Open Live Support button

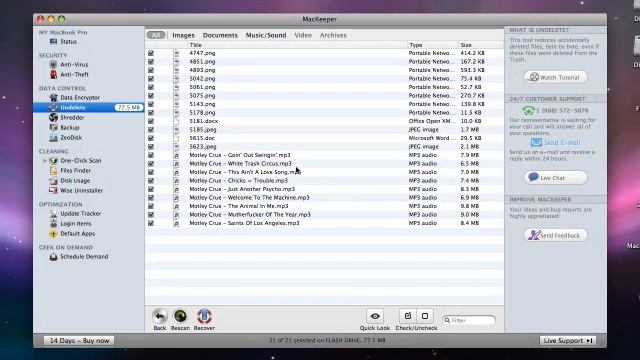[568, 340]
